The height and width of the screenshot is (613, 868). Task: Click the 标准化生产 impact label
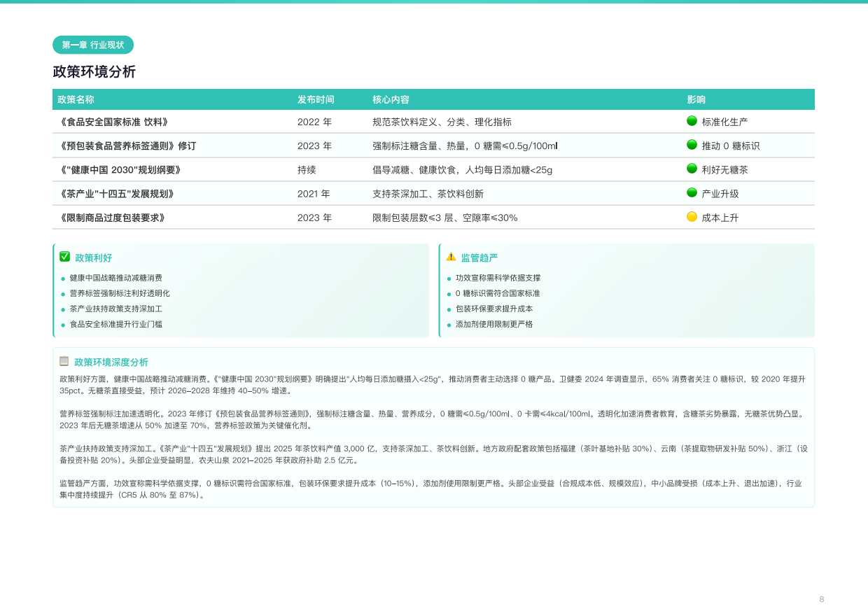(x=724, y=122)
